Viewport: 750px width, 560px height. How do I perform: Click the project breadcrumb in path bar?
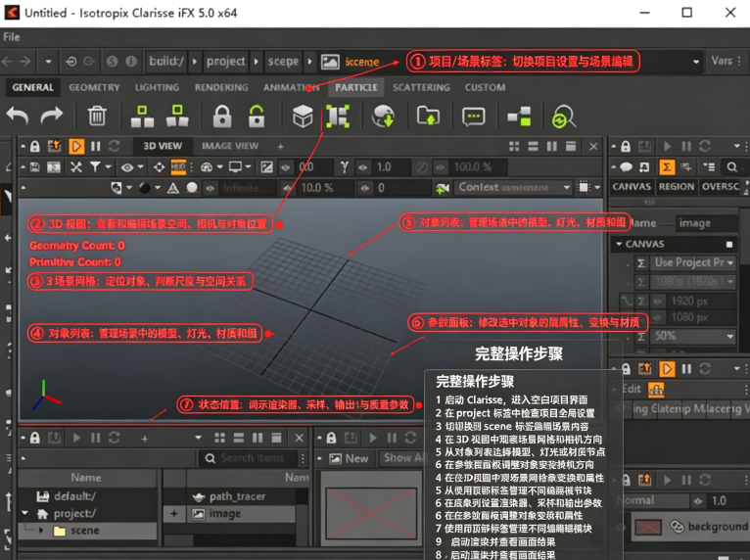point(226,62)
